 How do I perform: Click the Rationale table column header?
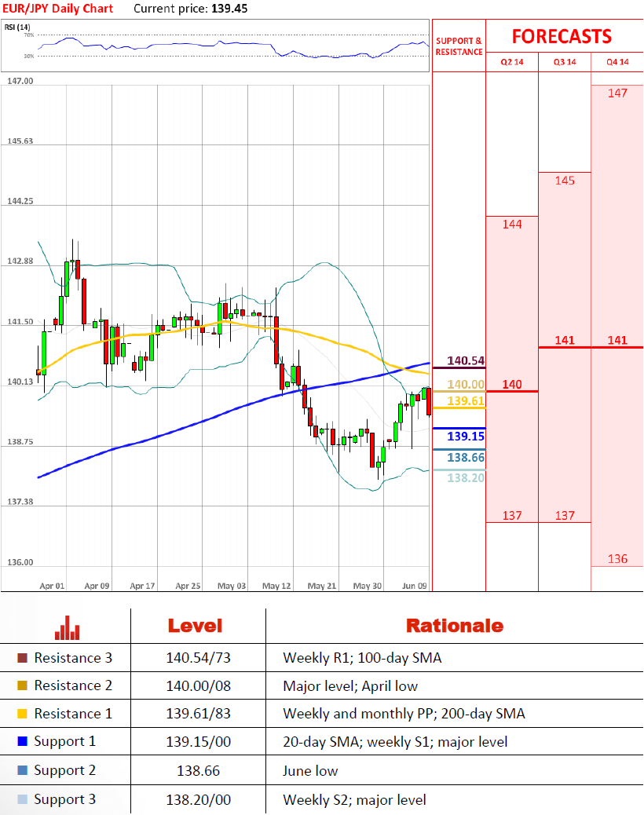point(455,626)
